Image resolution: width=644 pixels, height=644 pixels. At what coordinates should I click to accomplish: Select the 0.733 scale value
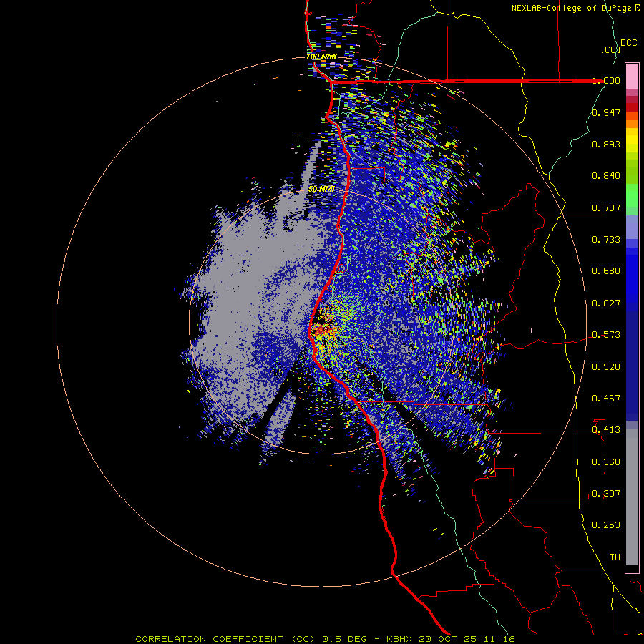(606, 240)
